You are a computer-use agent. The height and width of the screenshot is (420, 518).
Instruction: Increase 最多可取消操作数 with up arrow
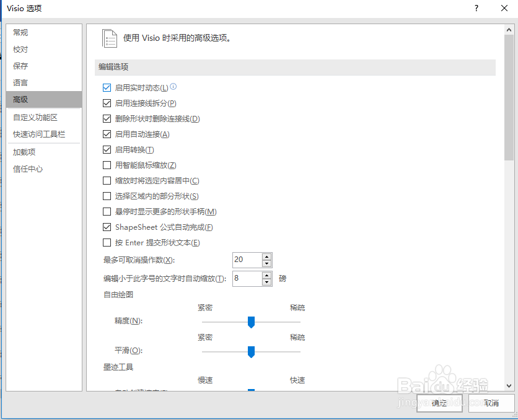[266, 256]
